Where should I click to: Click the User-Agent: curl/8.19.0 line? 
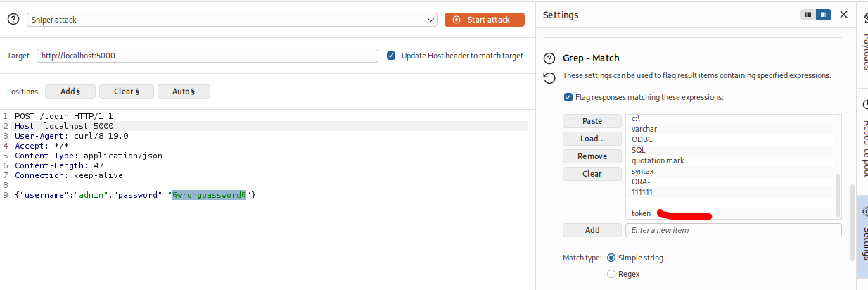pyautogui.click(x=71, y=136)
